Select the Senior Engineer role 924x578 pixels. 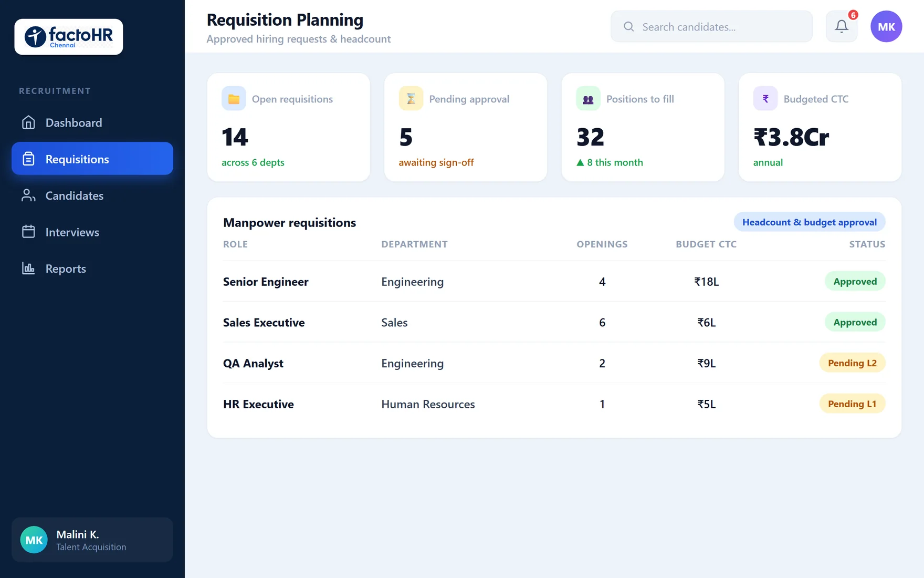266,282
